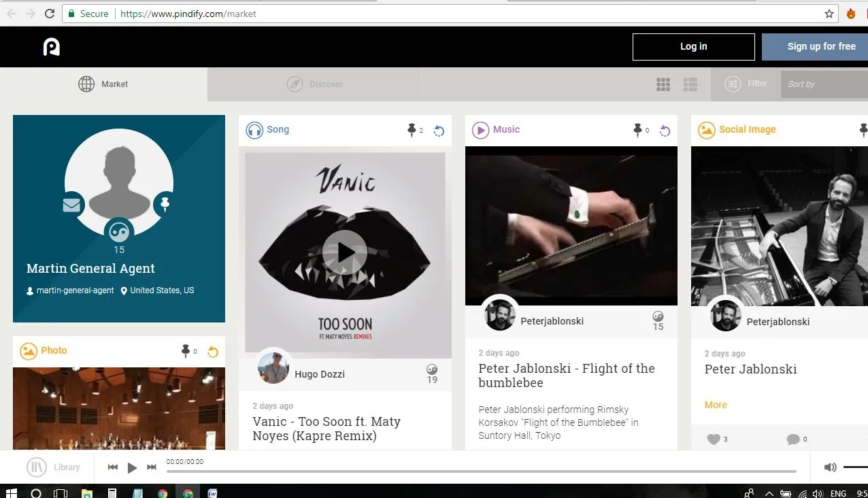The height and width of the screenshot is (498, 868).
Task: Open the Filter options
Action: tap(746, 84)
